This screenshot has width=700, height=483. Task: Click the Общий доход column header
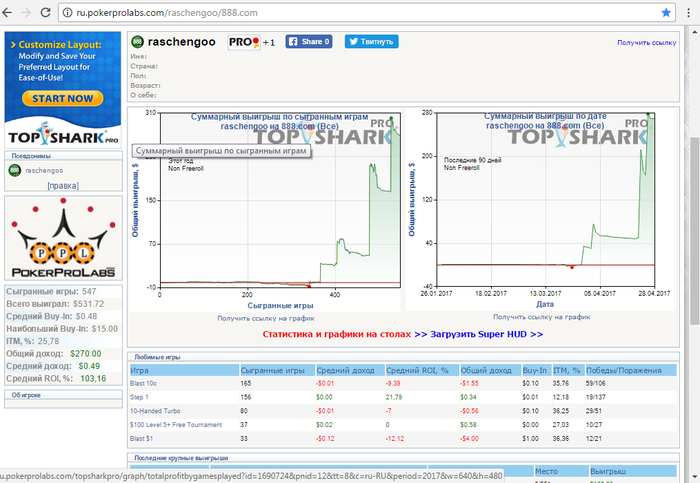point(490,370)
